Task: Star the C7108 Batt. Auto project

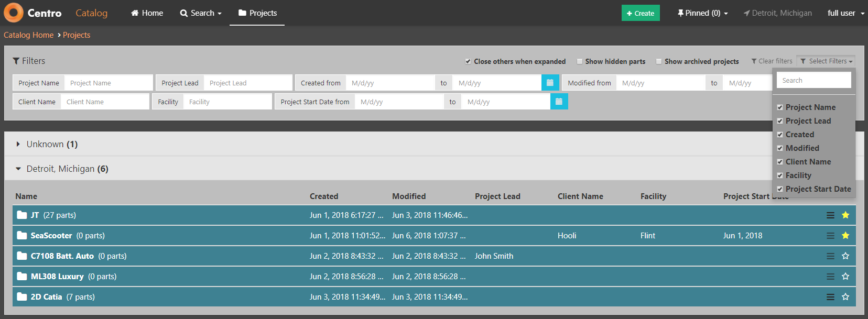Action: click(x=845, y=256)
